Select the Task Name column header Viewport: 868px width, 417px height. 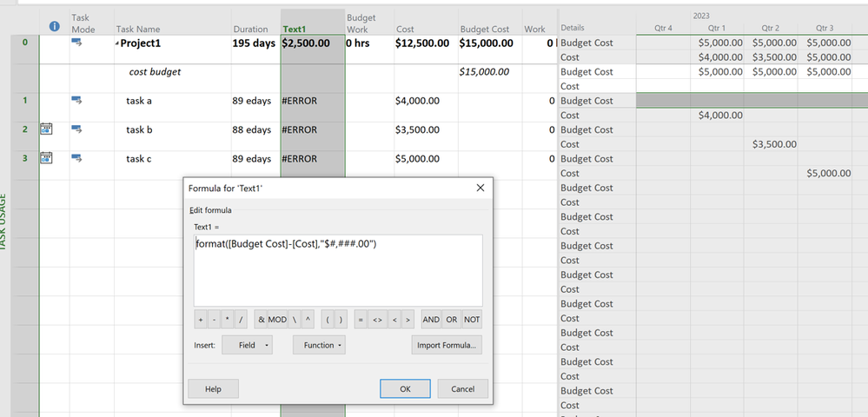[x=173, y=22]
